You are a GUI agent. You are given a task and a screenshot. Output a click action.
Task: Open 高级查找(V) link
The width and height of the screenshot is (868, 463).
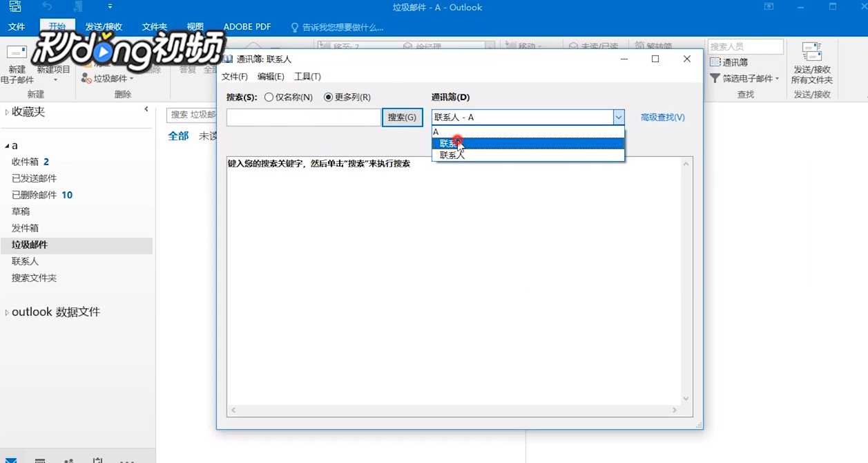click(x=662, y=117)
